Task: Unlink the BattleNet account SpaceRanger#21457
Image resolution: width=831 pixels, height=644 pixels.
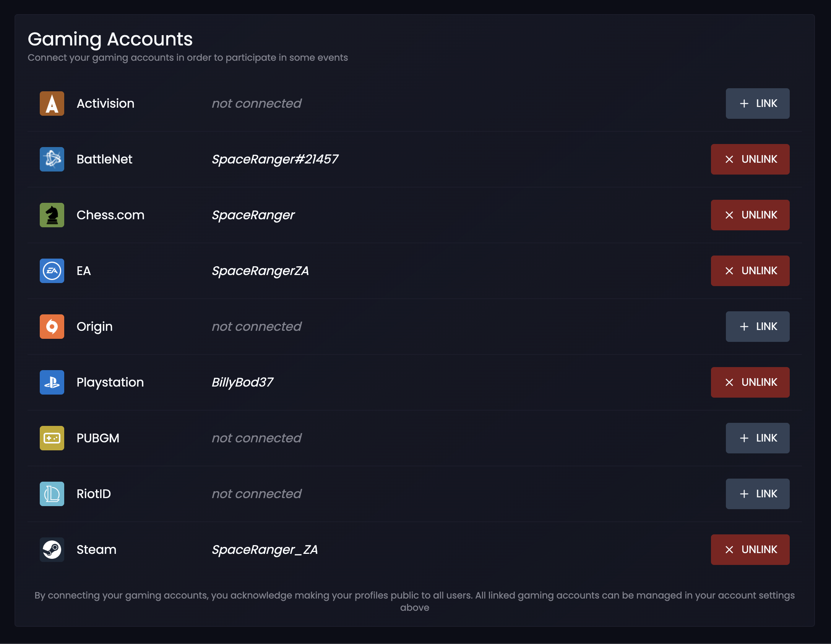Action: click(750, 159)
